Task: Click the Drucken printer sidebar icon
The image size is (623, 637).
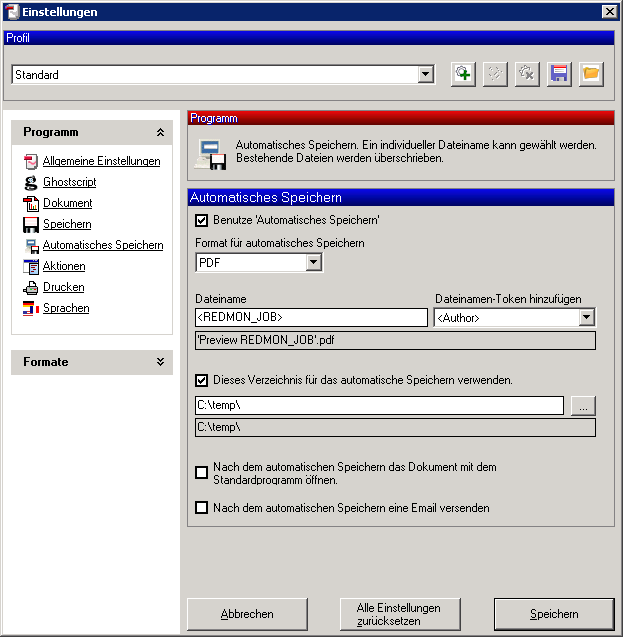Action: point(31,288)
